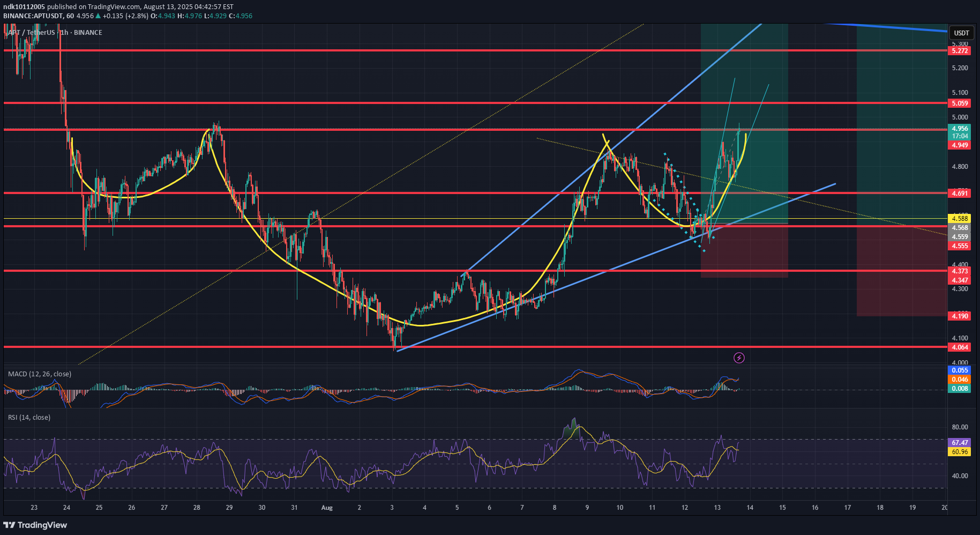Click the USDT currency button
Viewport: 980px width, 535px height.
[961, 33]
